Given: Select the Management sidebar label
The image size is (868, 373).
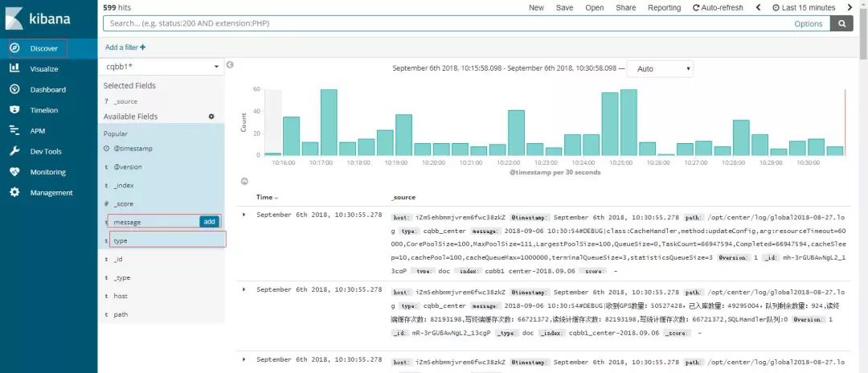Looking at the screenshot, I should pos(51,193).
